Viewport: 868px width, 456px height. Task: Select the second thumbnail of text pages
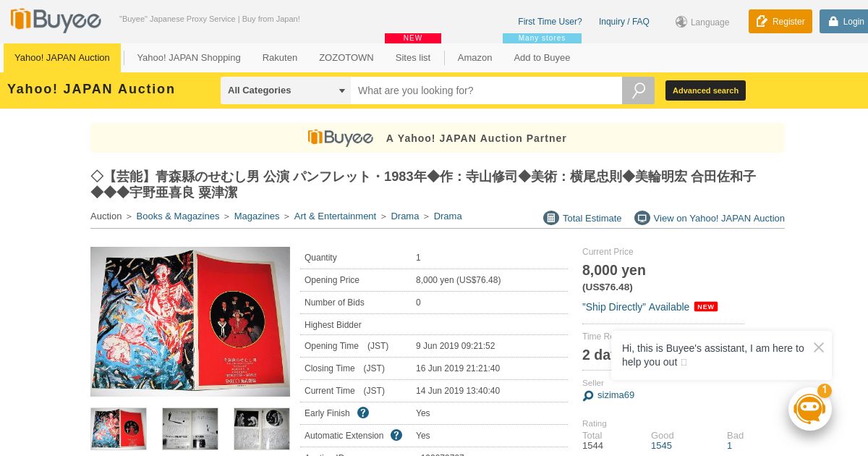(x=190, y=428)
